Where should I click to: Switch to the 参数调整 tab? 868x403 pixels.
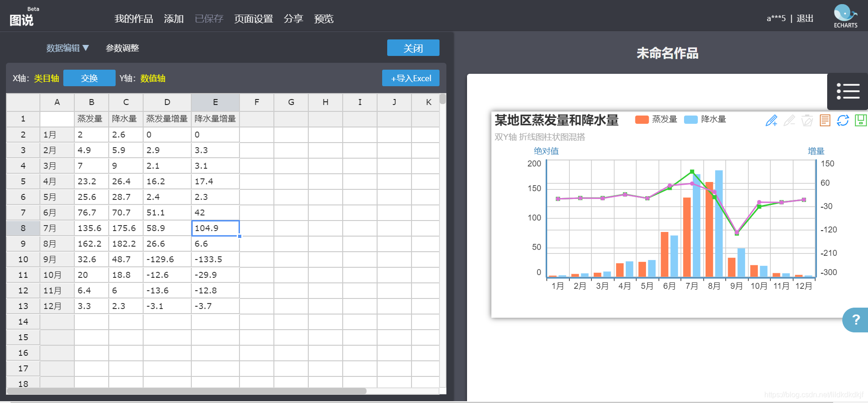[x=122, y=48]
